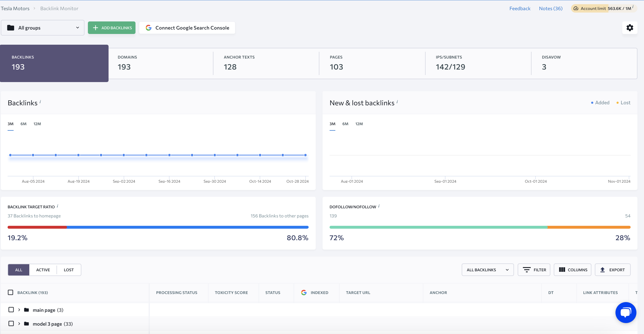Go to Tesla Motors breadcrumb
Viewport: 644px width, 334px height.
pyautogui.click(x=15, y=8)
